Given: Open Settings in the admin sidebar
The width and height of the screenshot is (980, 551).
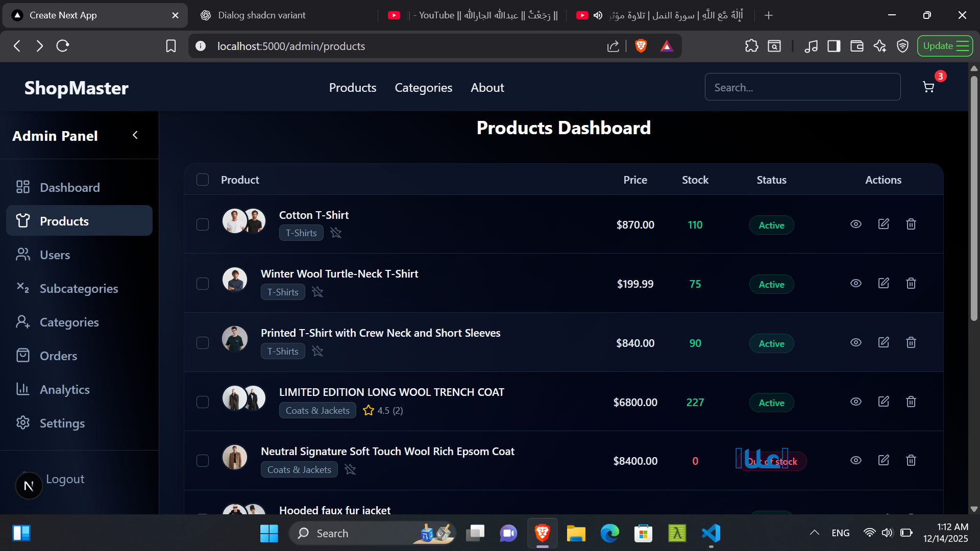Looking at the screenshot, I should 62,423.
